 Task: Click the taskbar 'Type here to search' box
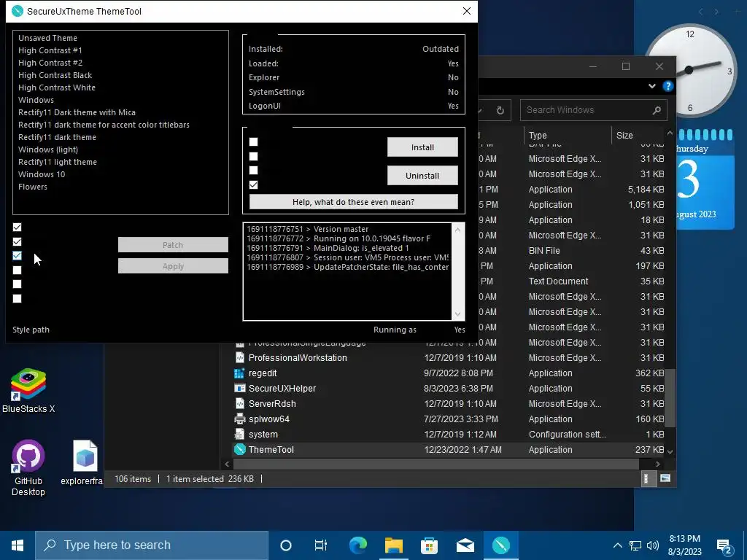pyautogui.click(x=152, y=545)
